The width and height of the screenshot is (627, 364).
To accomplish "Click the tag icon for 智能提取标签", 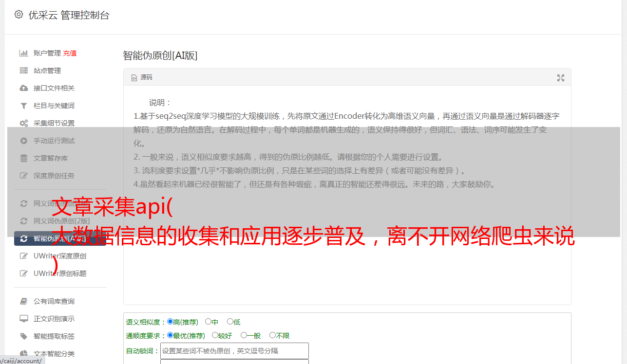I will 23,336.
